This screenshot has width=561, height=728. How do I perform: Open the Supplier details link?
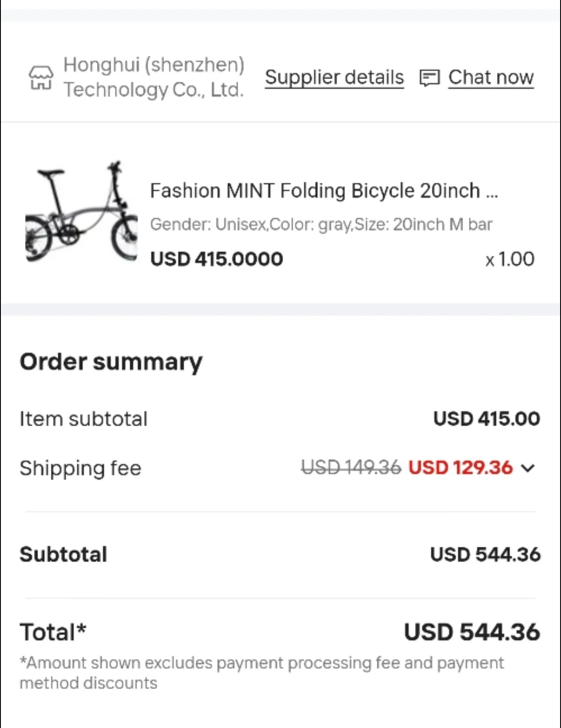click(x=334, y=77)
